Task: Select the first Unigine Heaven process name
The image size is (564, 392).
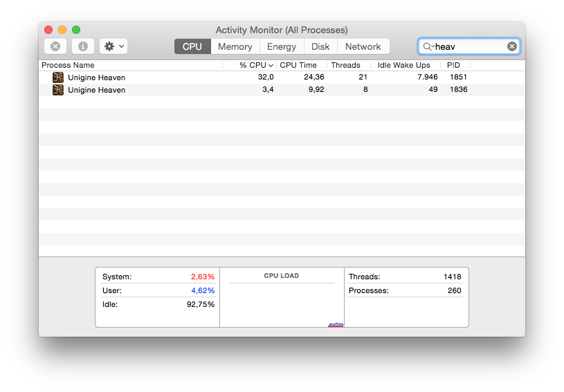Action: [96, 77]
